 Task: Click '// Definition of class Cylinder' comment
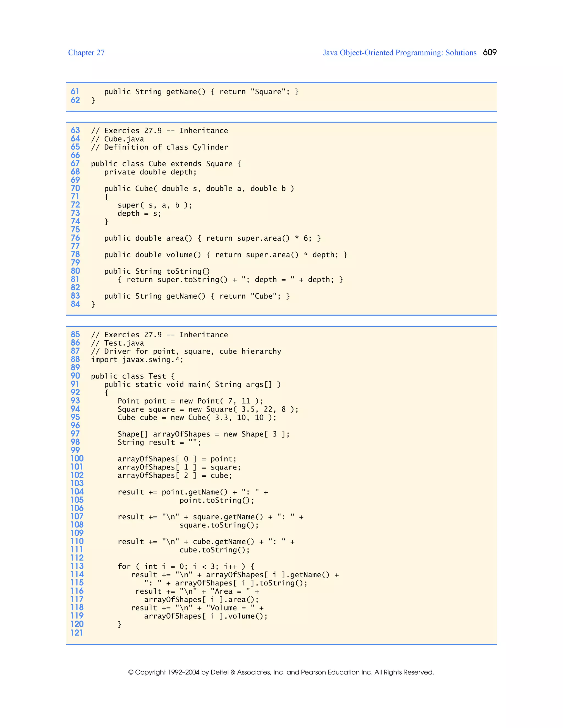[159, 147]
